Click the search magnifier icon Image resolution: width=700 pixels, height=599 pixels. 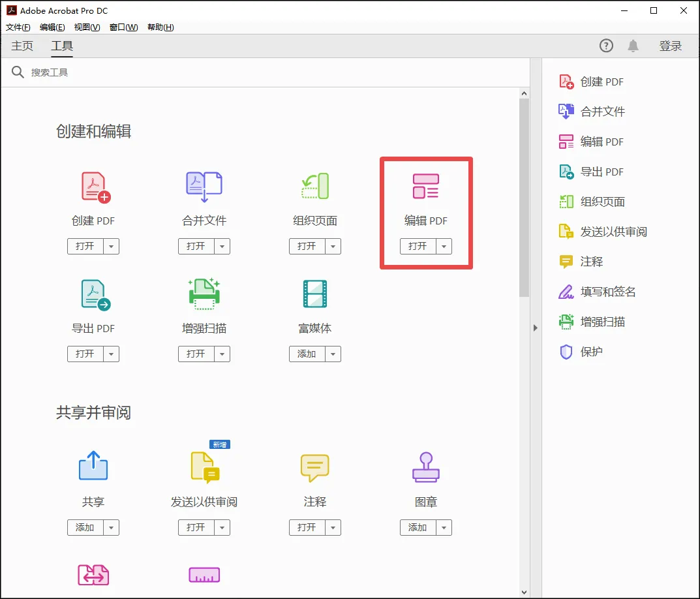click(x=18, y=72)
